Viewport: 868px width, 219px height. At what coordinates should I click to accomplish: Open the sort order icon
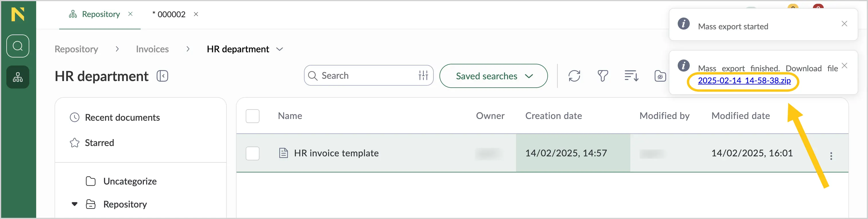631,76
